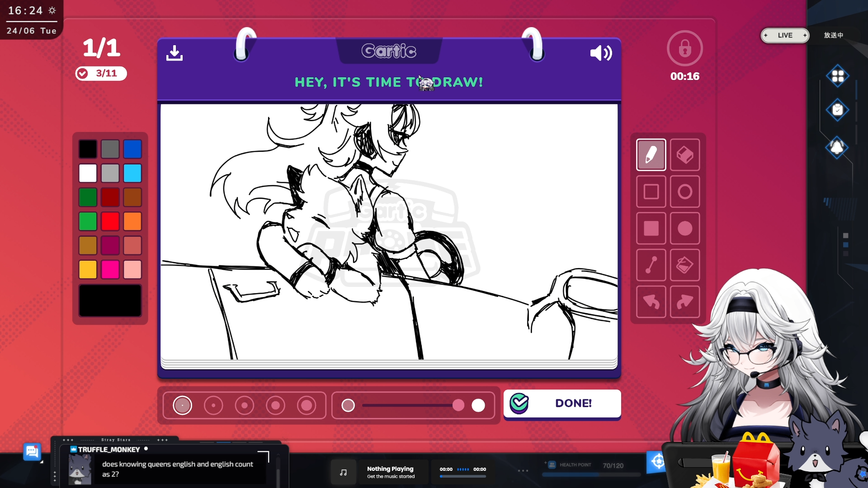The height and width of the screenshot is (488, 868).
Task: Pick the white color swatch
Action: coord(88,173)
